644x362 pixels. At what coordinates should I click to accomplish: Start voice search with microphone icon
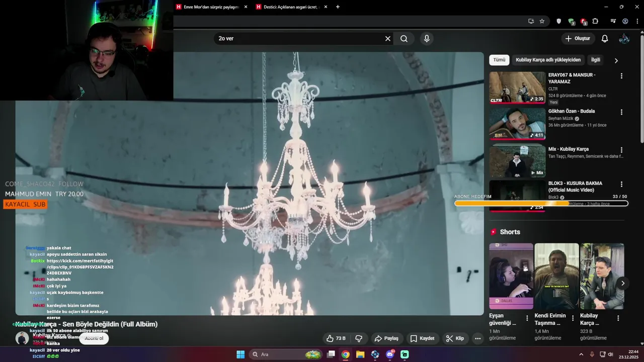point(427,39)
